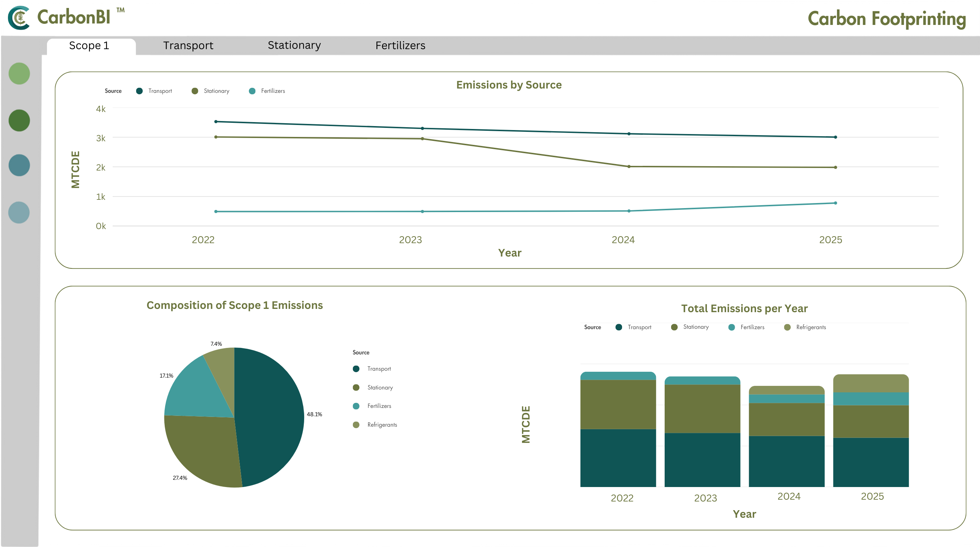Click the dark green sidebar circle
This screenshot has height=547, width=980.
19,121
